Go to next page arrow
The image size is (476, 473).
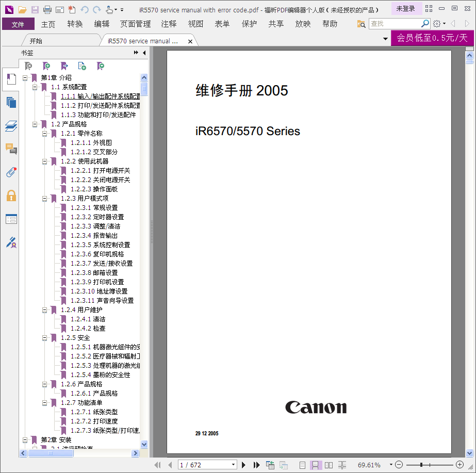(x=243, y=465)
